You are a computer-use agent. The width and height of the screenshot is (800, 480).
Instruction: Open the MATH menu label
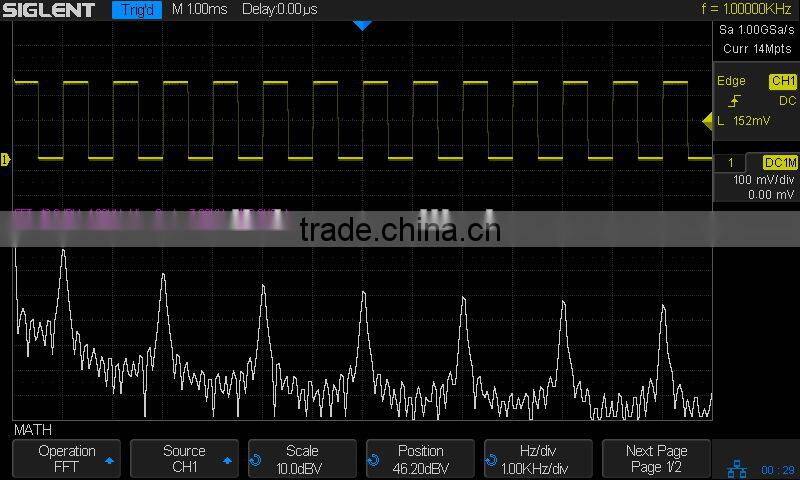point(33,430)
